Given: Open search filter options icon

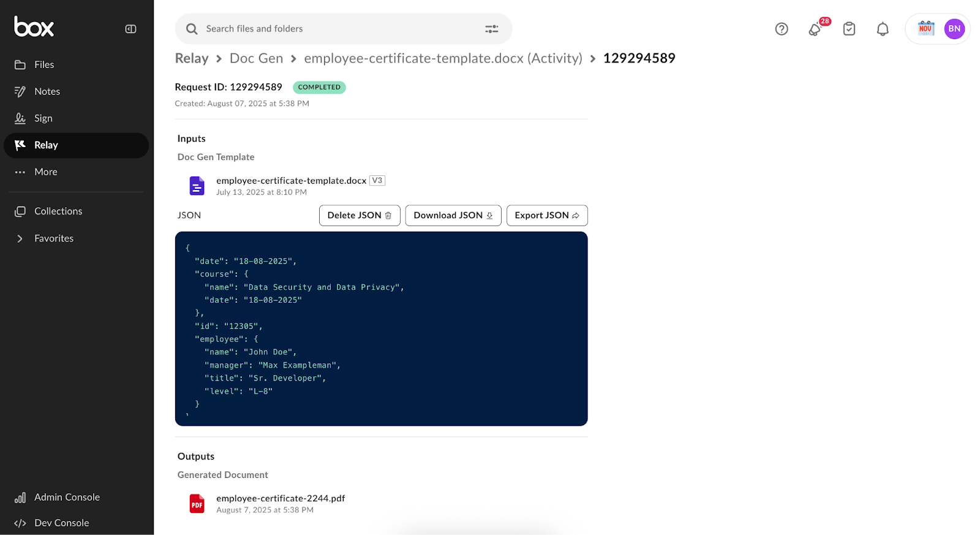Looking at the screenshot, I should [x=491, y=29].
